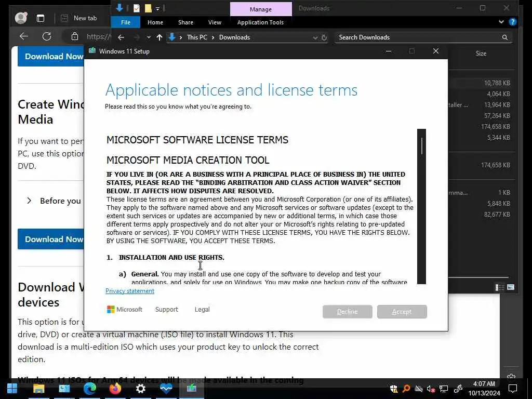Open the Windows Security tray icon
Viewport: 532px width, 399px height.
[394, 389]
